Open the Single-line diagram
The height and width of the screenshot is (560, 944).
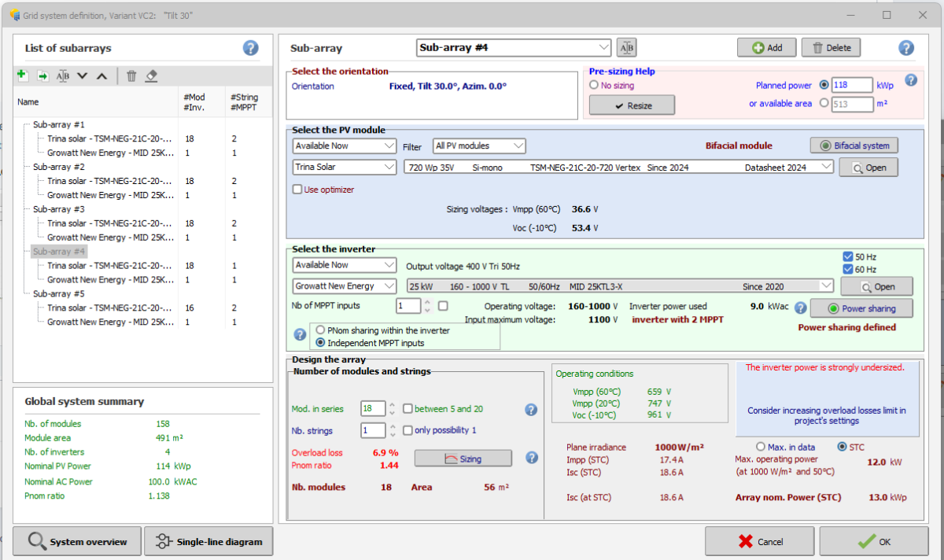pyautogui.click(x=208, y=542)
